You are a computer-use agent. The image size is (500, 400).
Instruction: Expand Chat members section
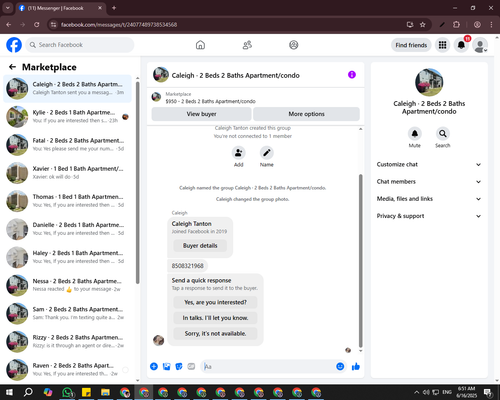click(x=429, y=182)
